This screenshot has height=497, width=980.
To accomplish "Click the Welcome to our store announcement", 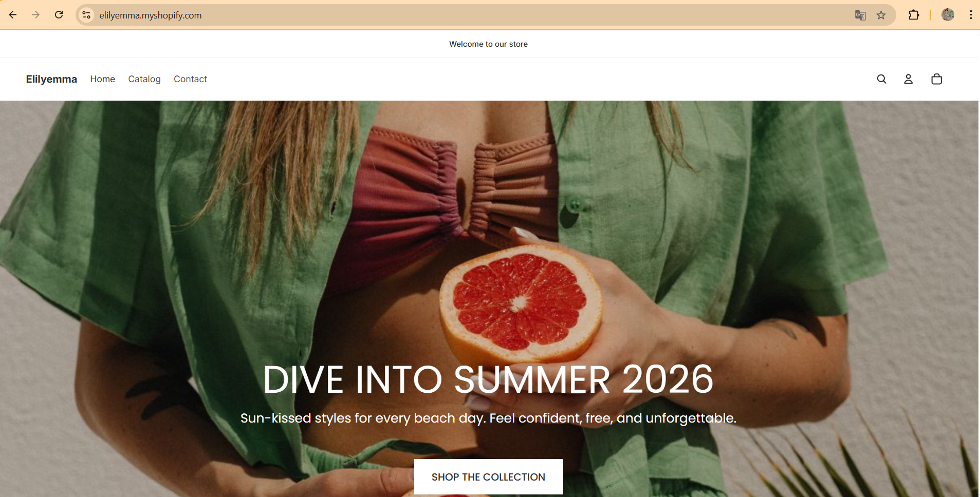I will [488, 44].
